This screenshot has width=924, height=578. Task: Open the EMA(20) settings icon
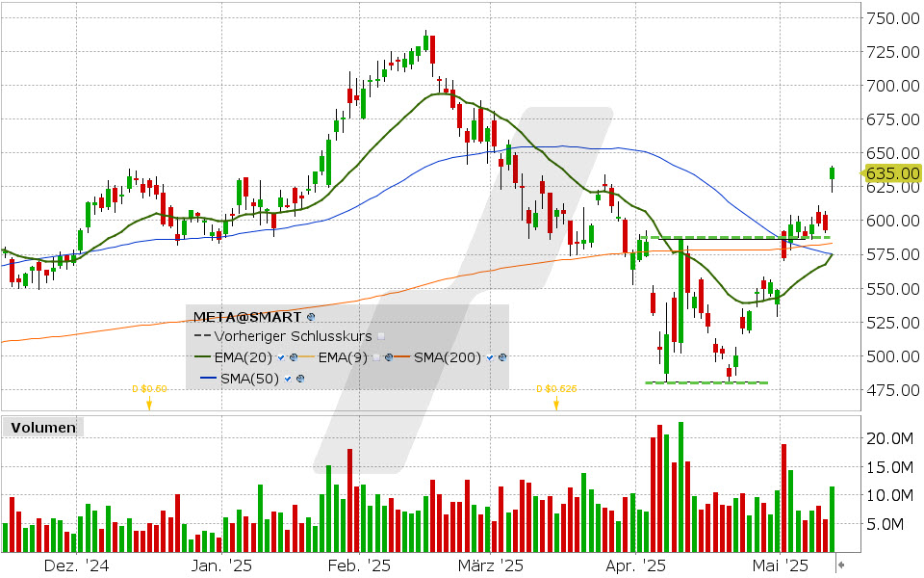[x=294, y=357]
